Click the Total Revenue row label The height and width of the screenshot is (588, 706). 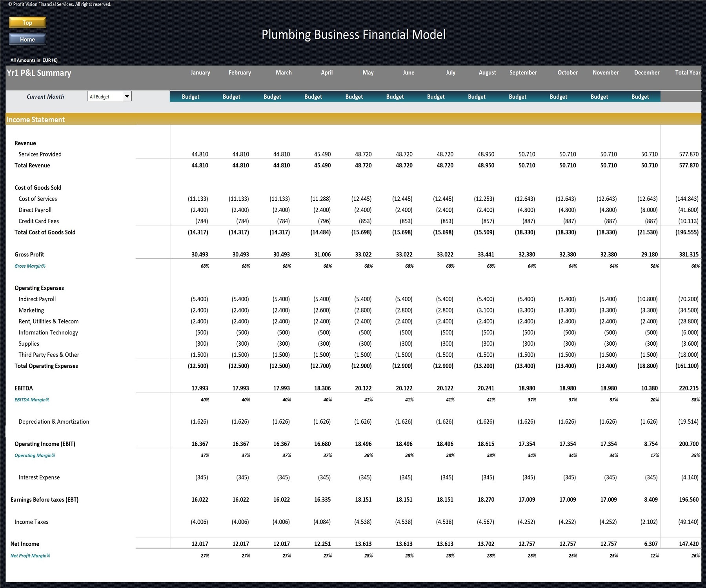pyautogui.click(x=32, y=165)
